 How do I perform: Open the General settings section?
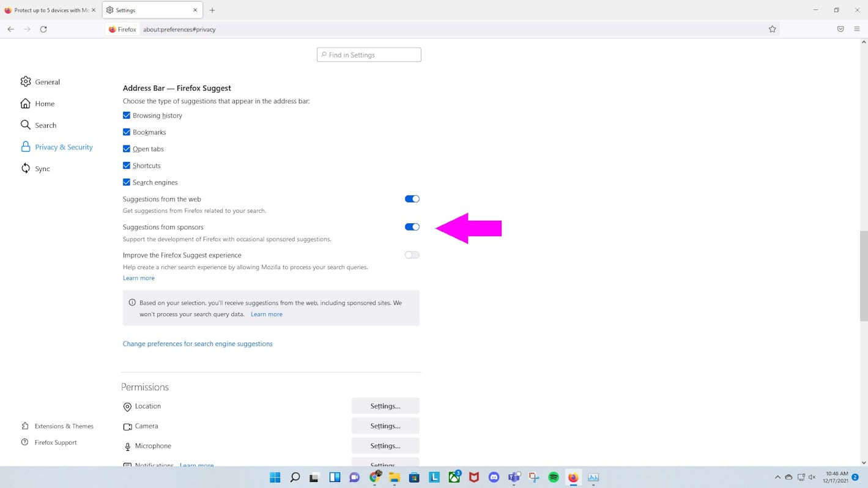(47, 81)
